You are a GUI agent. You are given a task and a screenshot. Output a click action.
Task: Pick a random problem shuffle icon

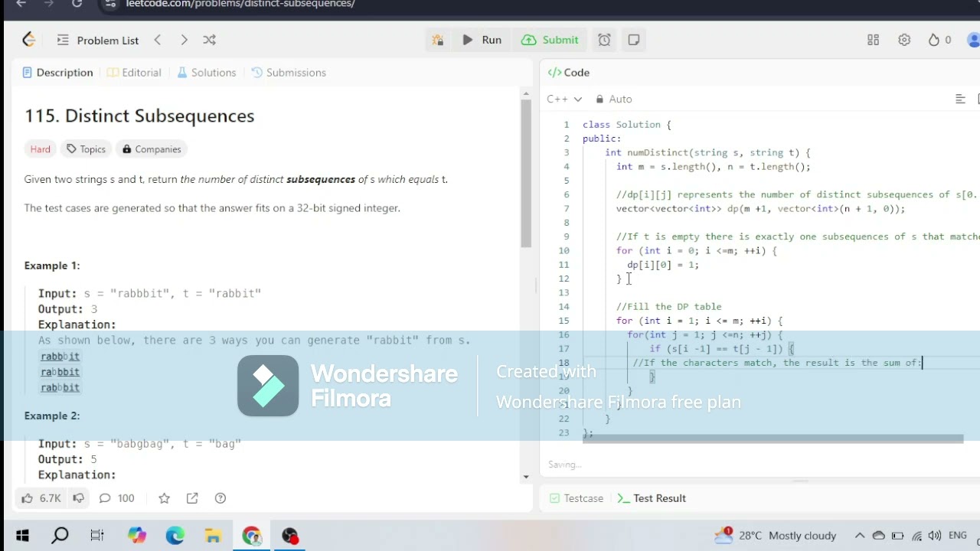coord(209,40)
